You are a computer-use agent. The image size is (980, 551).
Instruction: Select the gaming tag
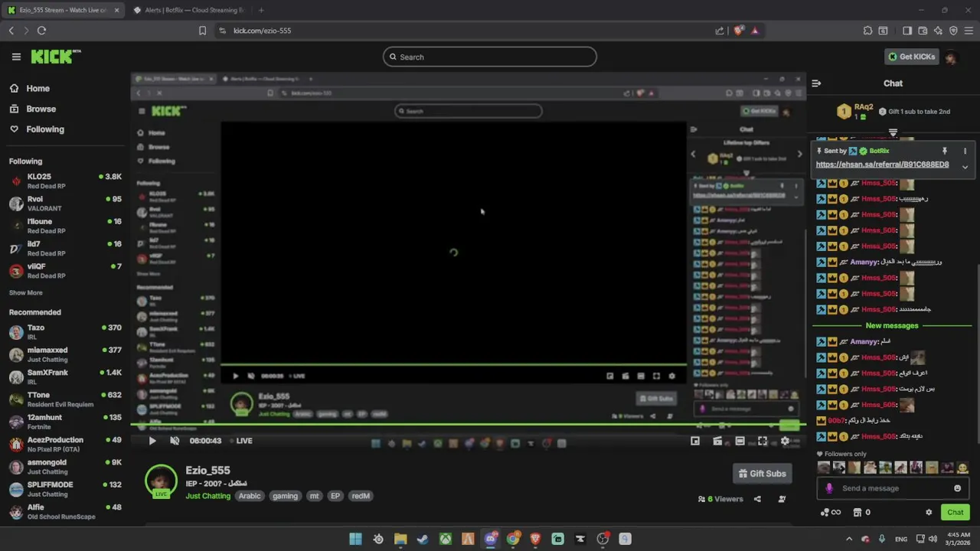coord(285,496)
